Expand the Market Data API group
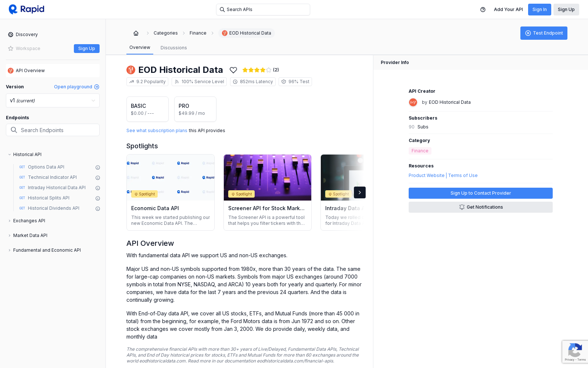Image resolution: width=588 pixels, height=368 pixels. pyautogui.click(x=10, y=236)
